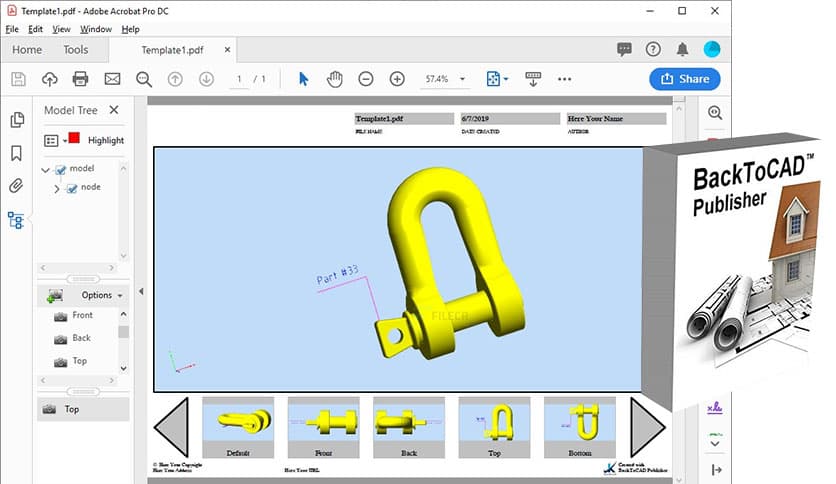The image size is (836, 484).
Task: Open the Help menu
Action: (x=130, y=29)
